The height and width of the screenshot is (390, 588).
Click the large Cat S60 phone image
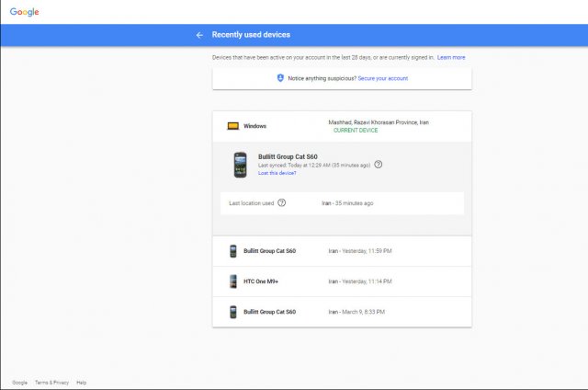coord(240,166)
